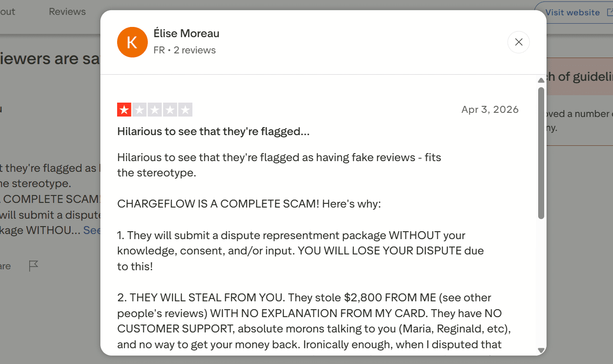Image resolution: width=613 pixels, height=364 pixels.
Task: Switch to the Reviews tab
Action: [67, 11]
